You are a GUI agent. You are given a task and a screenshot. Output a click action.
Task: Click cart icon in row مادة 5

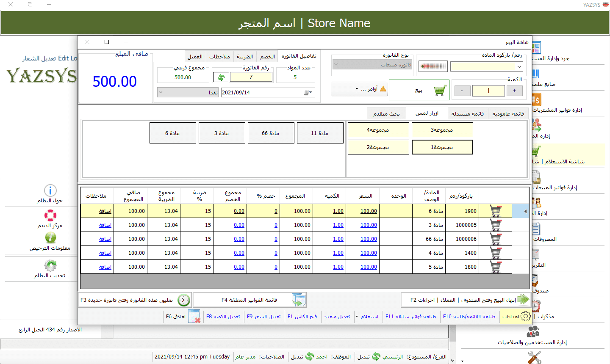click(496, 267)
